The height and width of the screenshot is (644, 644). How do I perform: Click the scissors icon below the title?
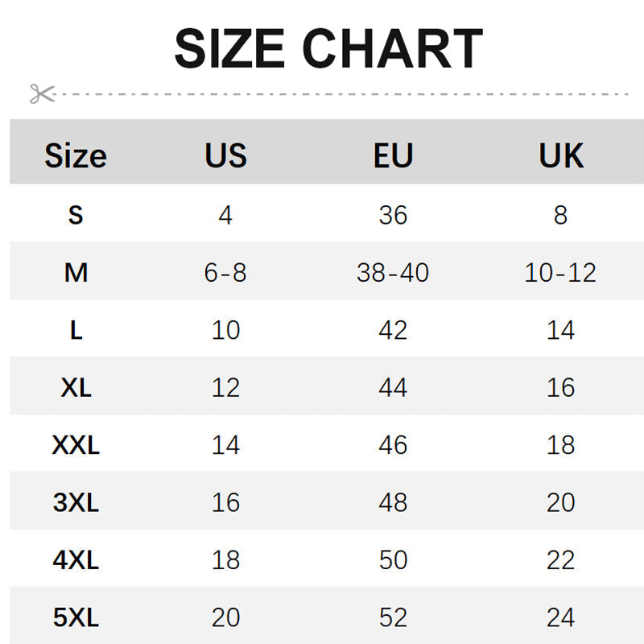tap(42, 94)
